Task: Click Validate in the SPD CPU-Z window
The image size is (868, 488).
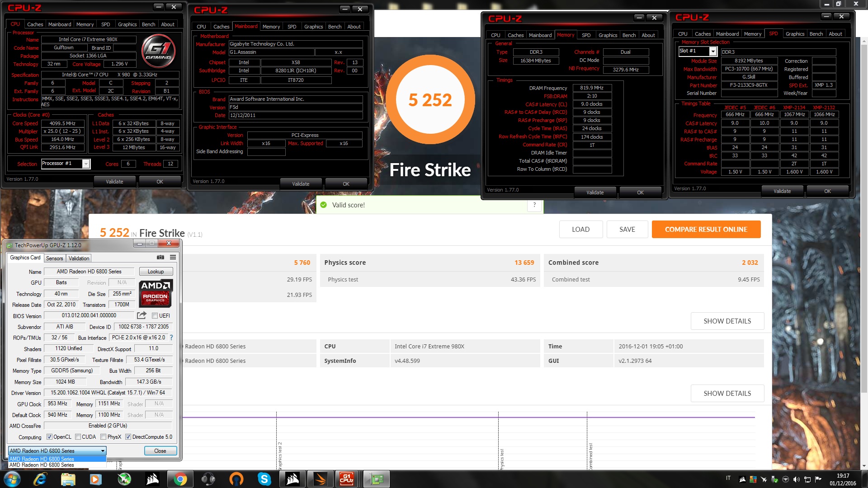Action: pyautogui.click(x=782, y=191)
